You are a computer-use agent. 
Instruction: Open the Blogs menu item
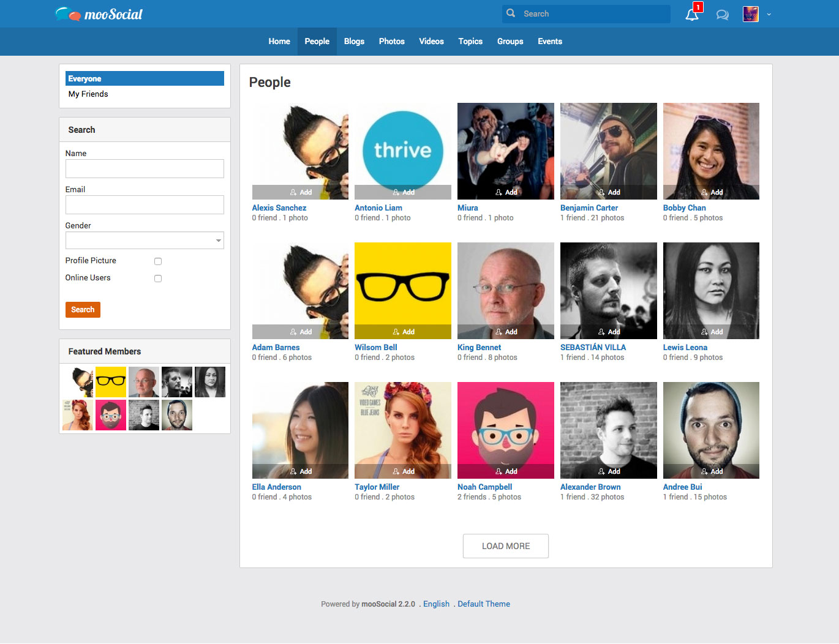tap(354, 42)
